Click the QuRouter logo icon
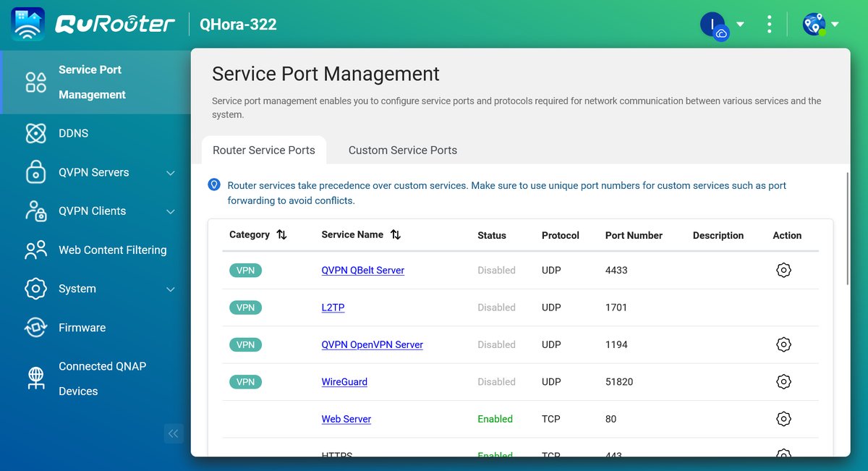 point(28,24)
